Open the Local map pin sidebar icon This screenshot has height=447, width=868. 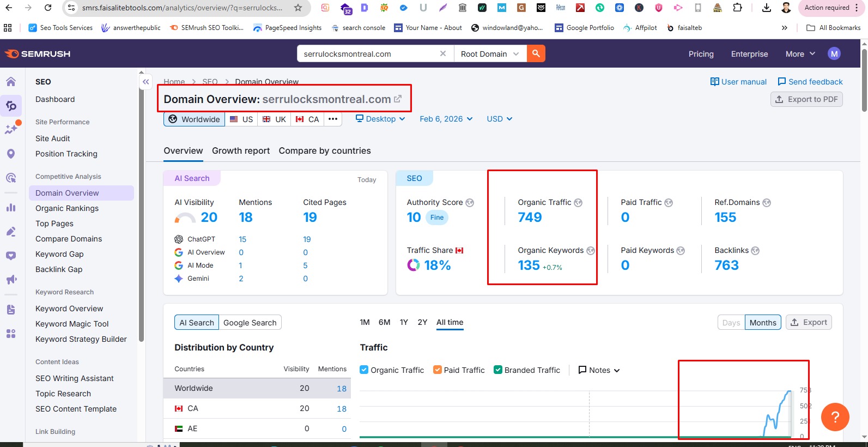(x=11, y=154)
